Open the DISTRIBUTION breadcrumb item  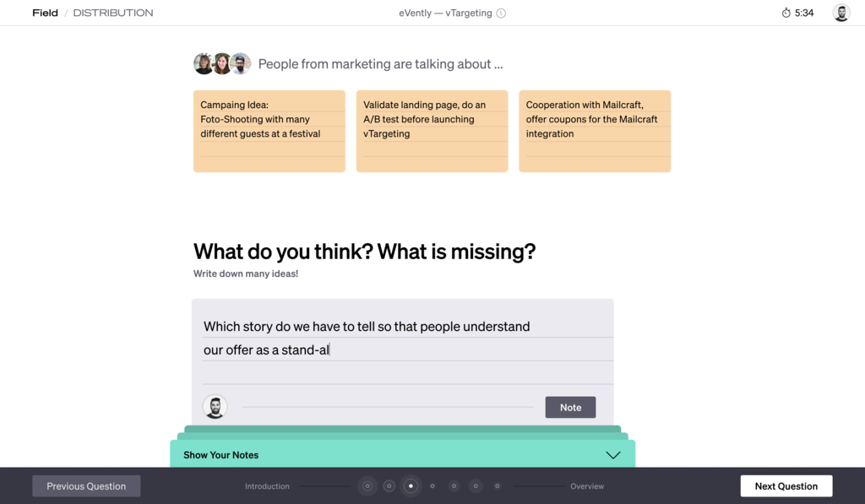114,12
